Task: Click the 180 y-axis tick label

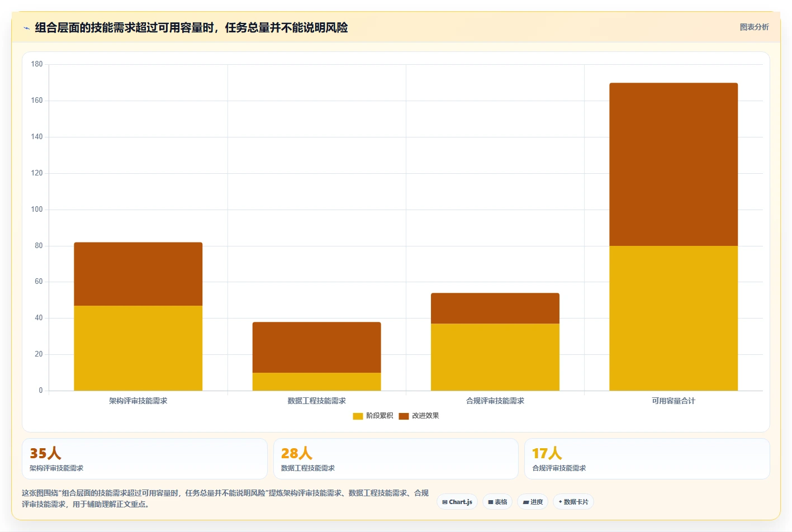Action: click(37, 64)
